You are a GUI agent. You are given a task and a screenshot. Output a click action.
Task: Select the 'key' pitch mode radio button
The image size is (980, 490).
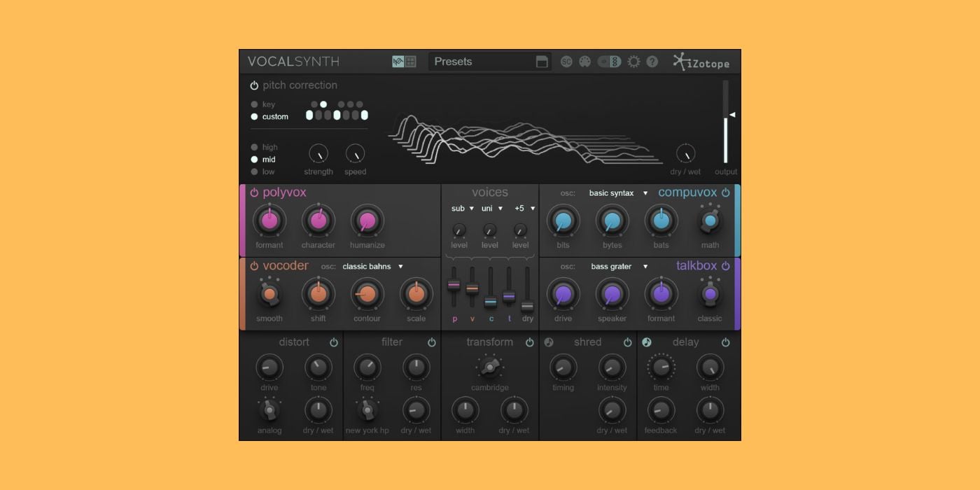click(255, 104)
